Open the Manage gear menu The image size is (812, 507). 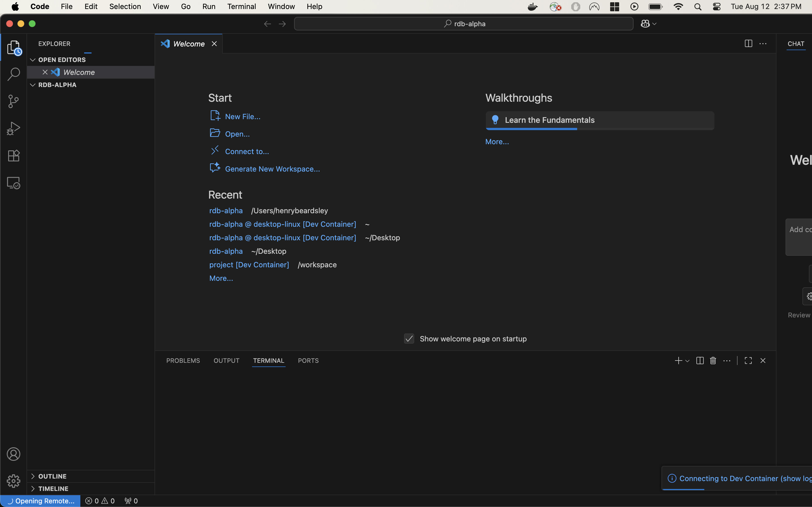(x=14, y=481)
